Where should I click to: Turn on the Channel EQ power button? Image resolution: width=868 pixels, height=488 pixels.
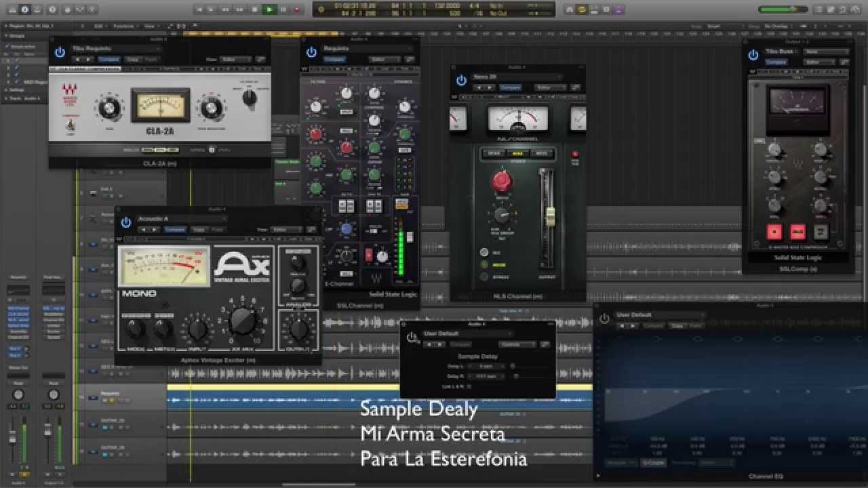[604, 318]
